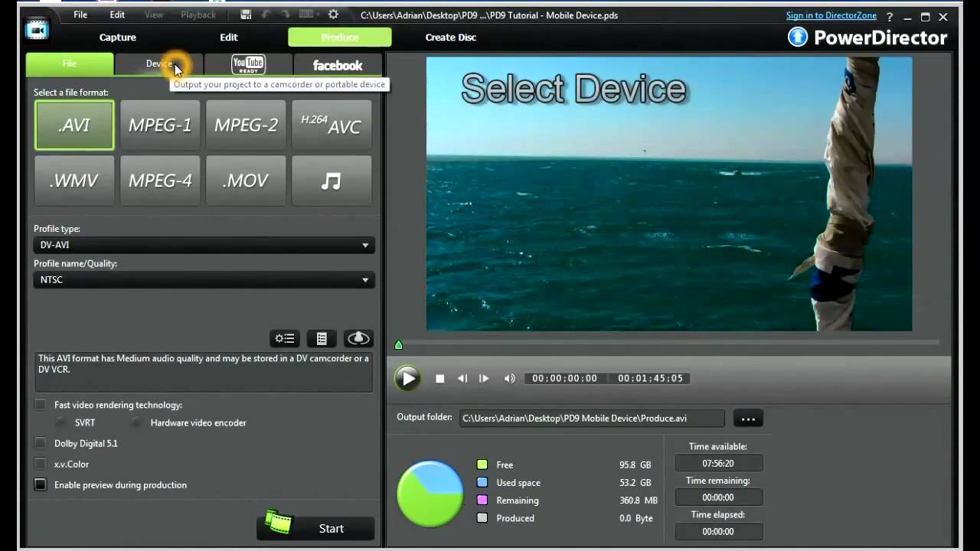Switch to the Edit module

point(229,37)
